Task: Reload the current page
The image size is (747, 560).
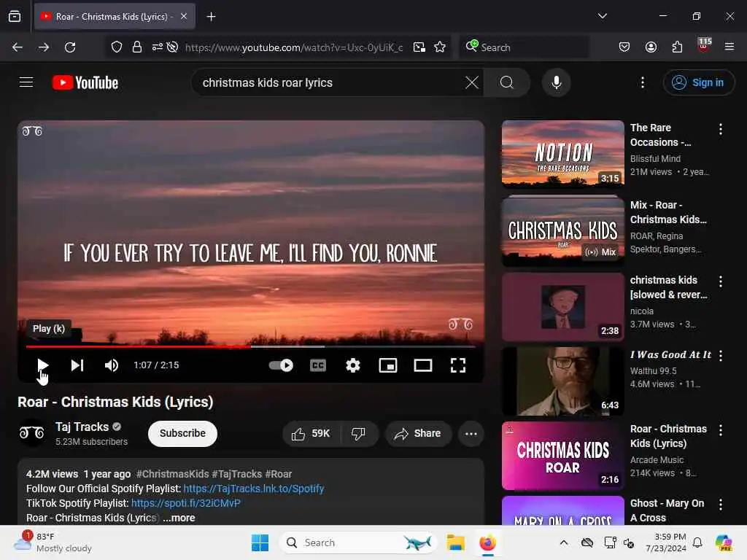Action: click(70, 47)
